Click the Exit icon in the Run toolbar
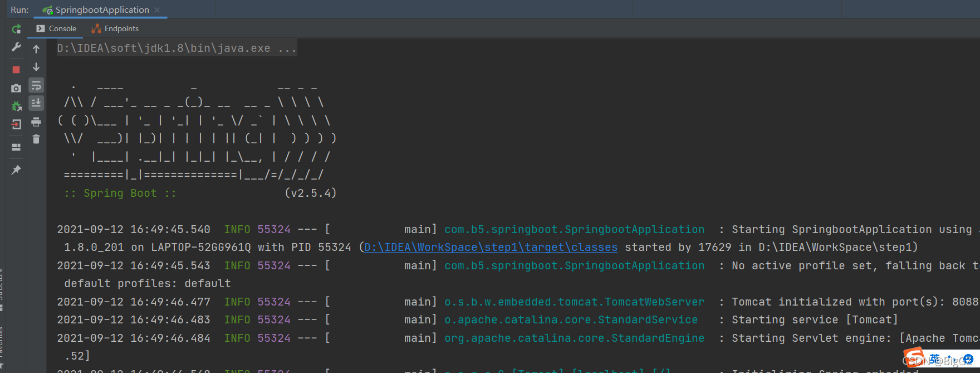 pos(16,124)
